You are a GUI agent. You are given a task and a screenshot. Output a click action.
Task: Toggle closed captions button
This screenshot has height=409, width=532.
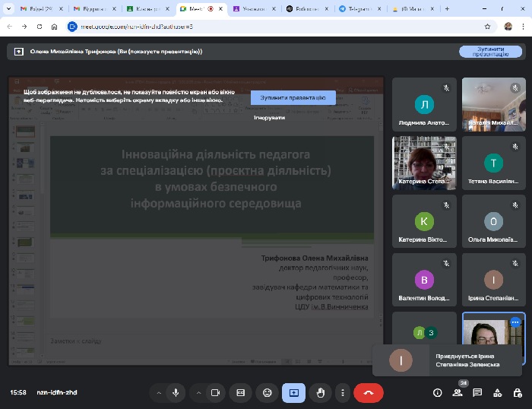coord(241,392)
